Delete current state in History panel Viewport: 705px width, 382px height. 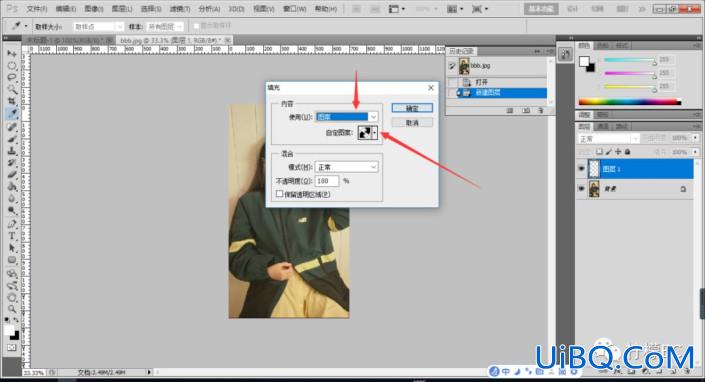point(540,110)
